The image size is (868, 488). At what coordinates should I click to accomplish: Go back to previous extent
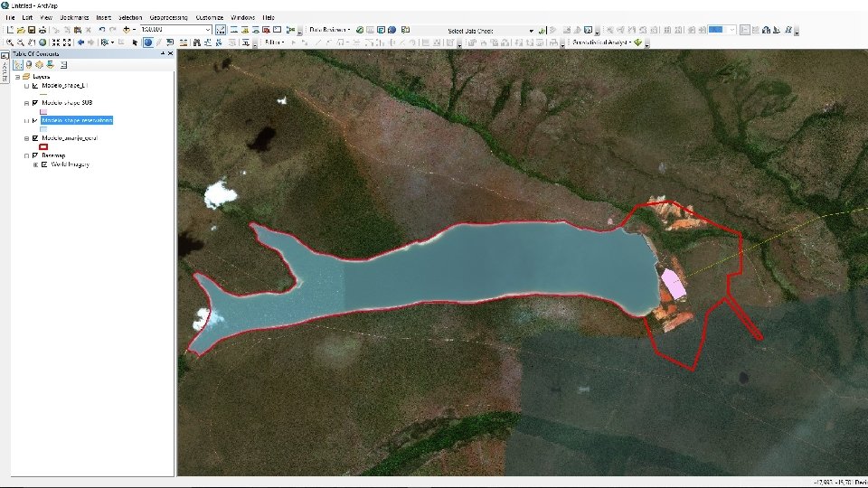(80, 42)
